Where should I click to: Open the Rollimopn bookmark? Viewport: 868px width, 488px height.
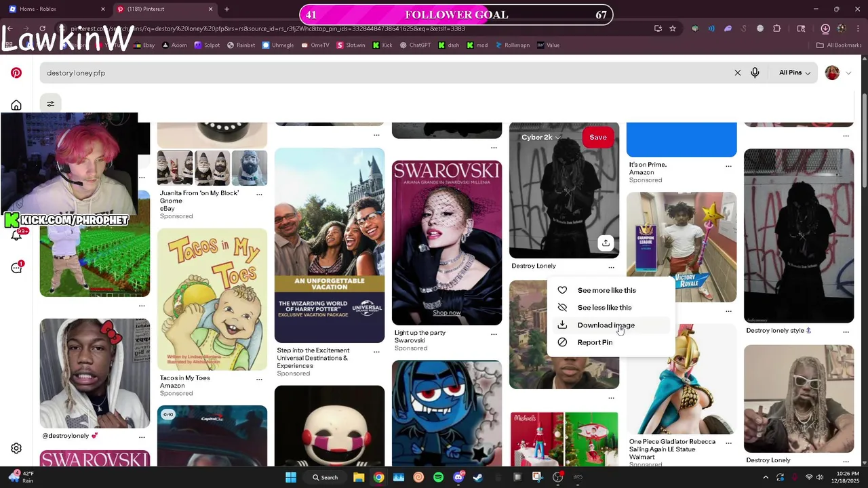click(513, 45)
